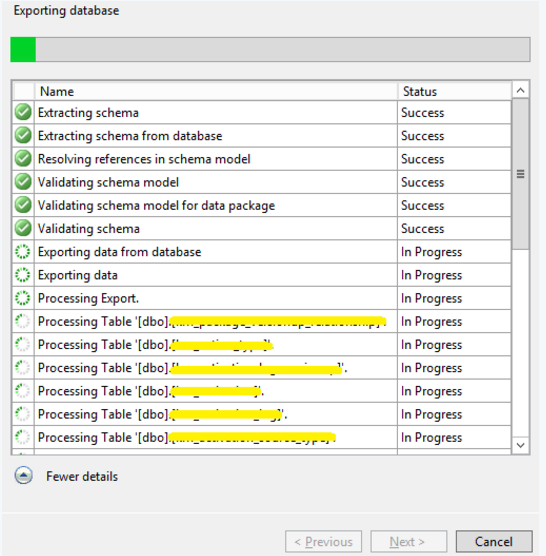
Task: Click the Fewer details label
Action: (x=82, y=476)
